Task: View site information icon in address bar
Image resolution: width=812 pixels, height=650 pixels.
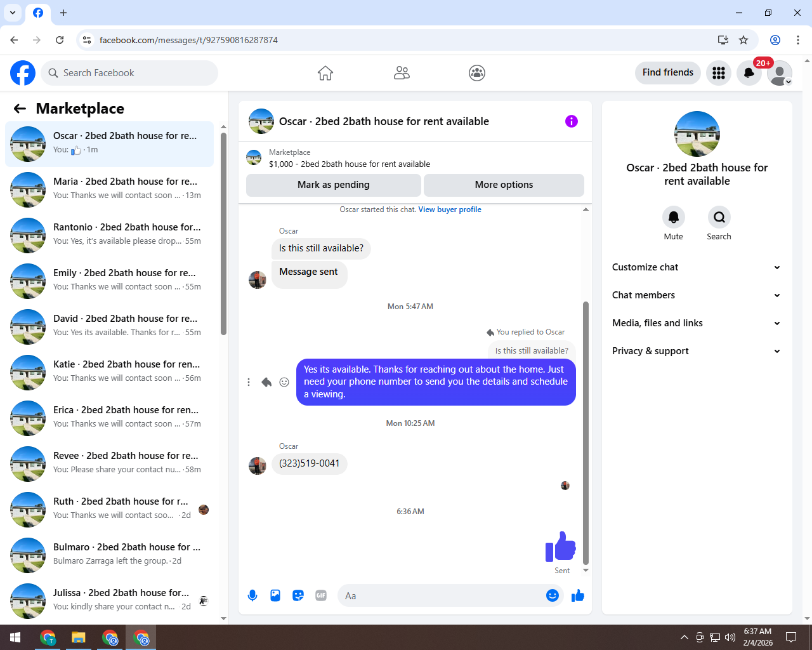Action: (87, 40)
